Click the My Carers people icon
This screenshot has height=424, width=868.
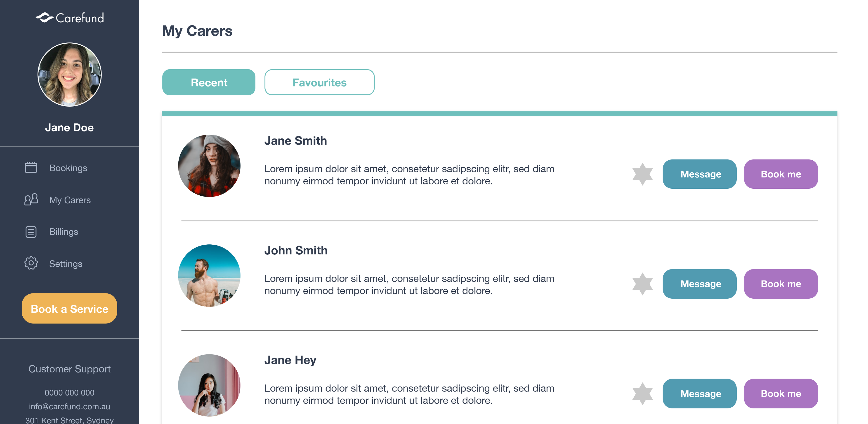coord(31,199)
